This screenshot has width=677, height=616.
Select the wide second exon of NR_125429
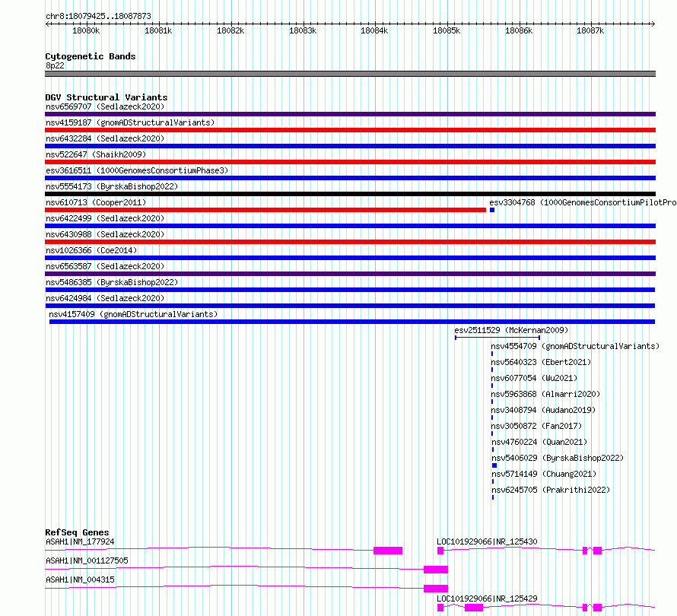pos(474,608)
